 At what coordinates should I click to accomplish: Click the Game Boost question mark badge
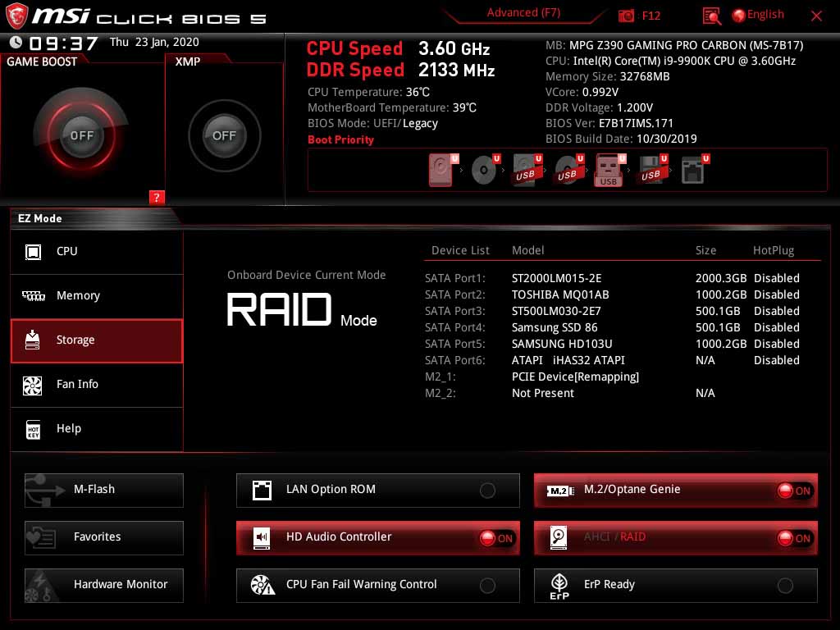tap(157, 197)
